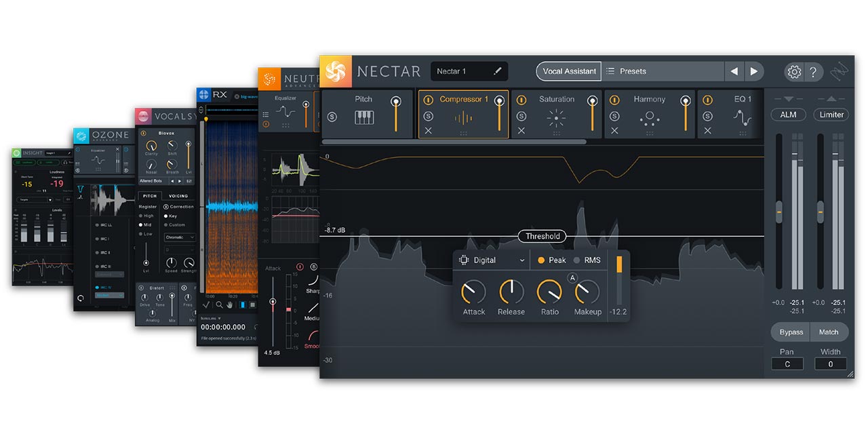Click the starburst icon in Saturation module
Screen dimensions: 868x434
(x=556, y=117)
